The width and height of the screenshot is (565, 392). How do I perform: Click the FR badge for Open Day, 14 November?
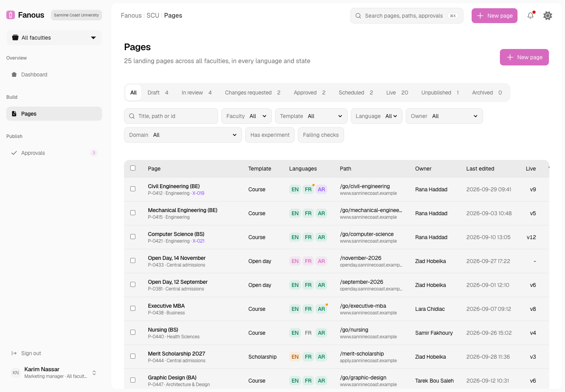point(308,261)
